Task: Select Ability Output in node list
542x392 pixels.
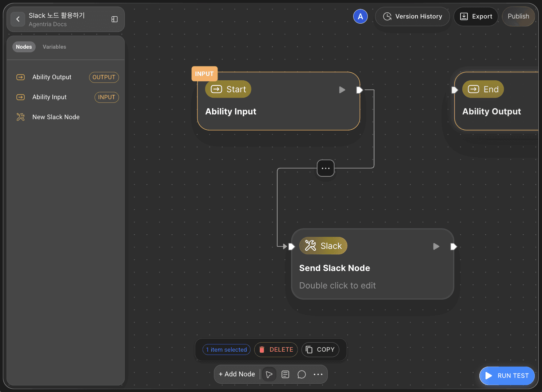Action: pyautogui.click(x=52, y=77)
